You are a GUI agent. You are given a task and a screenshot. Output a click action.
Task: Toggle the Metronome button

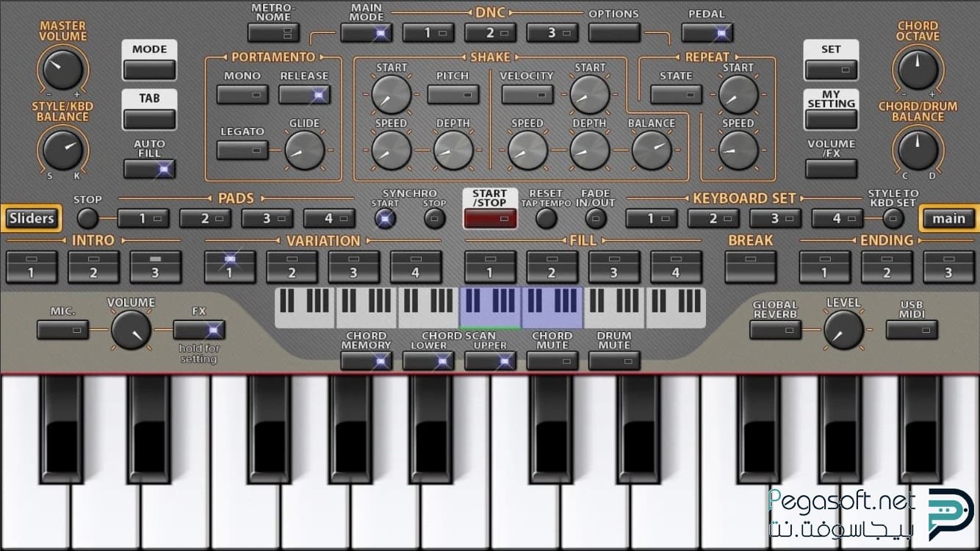tap(274, 32)
